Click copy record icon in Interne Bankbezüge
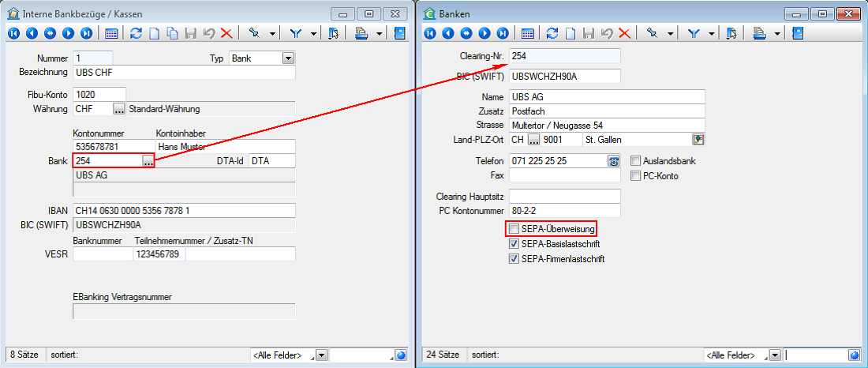Viewport: 868px width, 368px height. tap(172, 33)
